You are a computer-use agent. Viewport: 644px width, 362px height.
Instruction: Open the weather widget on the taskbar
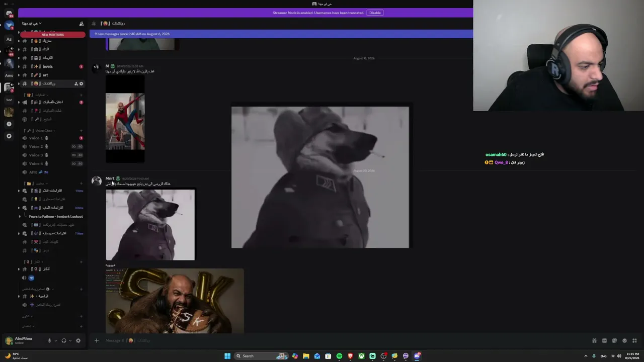click(x=16, y=356)
